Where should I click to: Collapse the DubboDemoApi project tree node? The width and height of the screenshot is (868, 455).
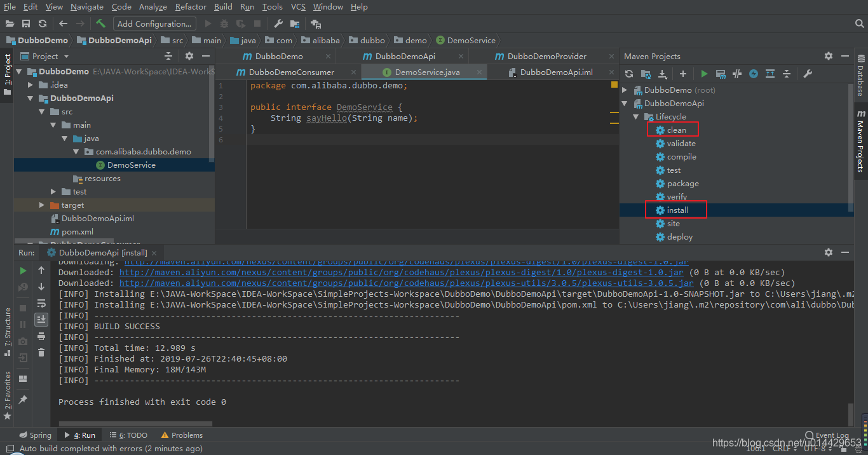pyautogui.click(x=30, y=98)
